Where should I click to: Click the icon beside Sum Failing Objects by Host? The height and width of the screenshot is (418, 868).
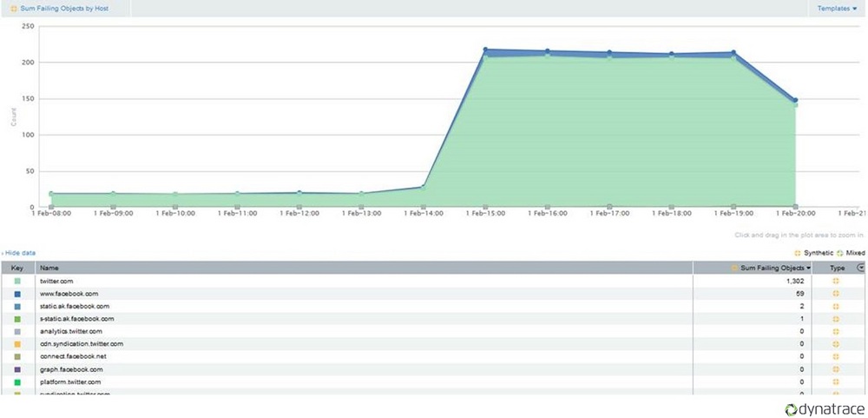(14, 9)
